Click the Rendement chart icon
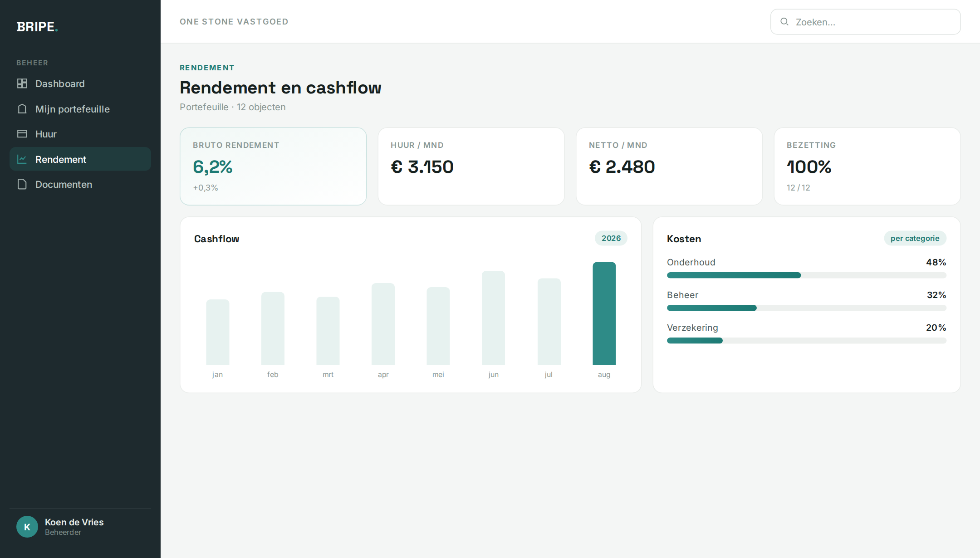 pyautogui.click(x=22, y=159)
